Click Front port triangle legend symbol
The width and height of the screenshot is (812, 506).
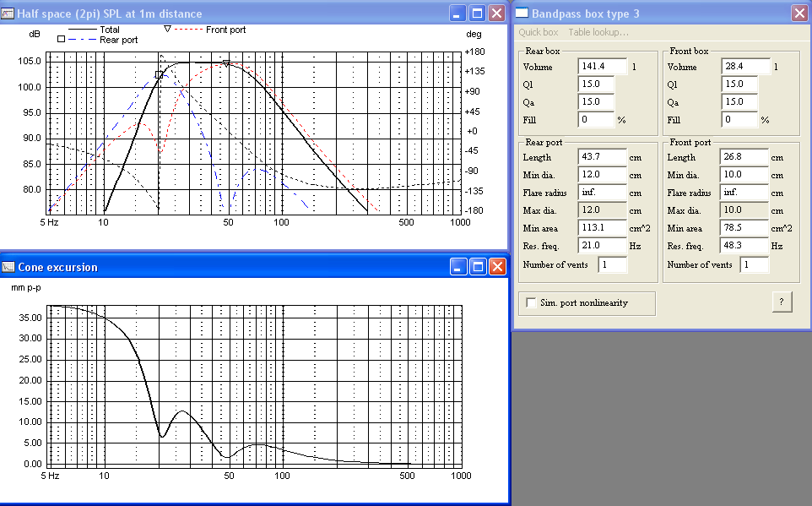(167, 29)
